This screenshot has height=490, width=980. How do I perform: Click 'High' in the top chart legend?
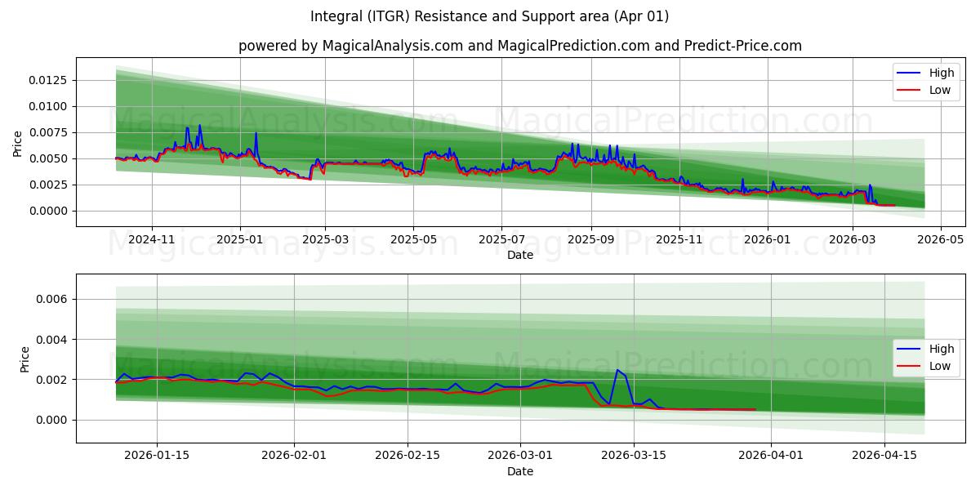[942, 73]
